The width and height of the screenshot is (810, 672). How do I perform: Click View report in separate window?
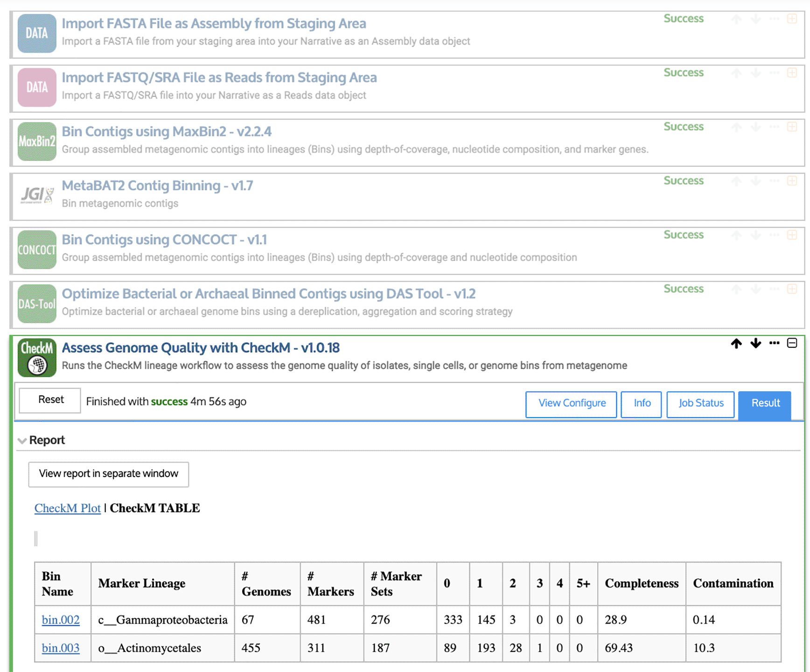pos(109,474)
